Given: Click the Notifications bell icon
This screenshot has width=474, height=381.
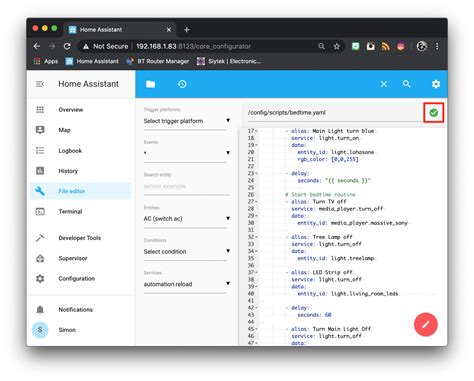Looking at the screenshot, I should tap(40, 310).
